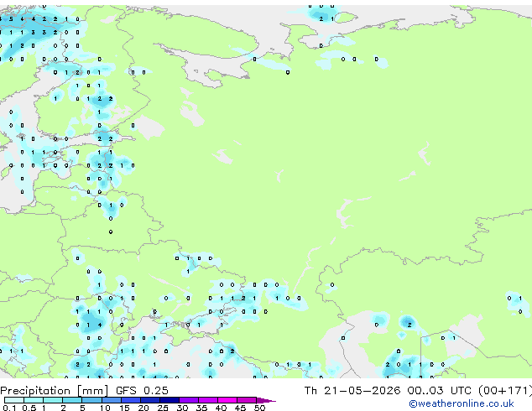The image size is (532, 411).
Task: Click the legend label '50'
Action: tap(259, 408)
